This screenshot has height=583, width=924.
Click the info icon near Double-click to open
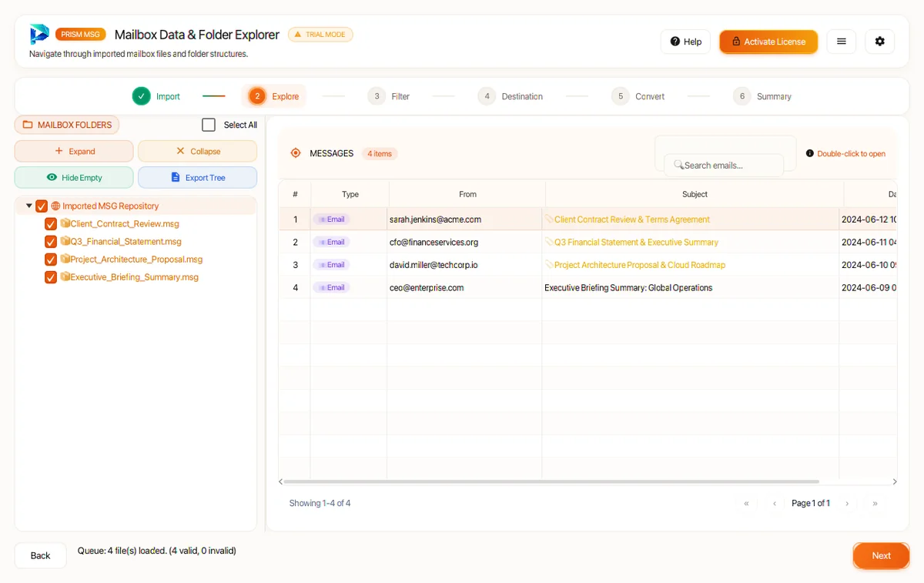810,153
